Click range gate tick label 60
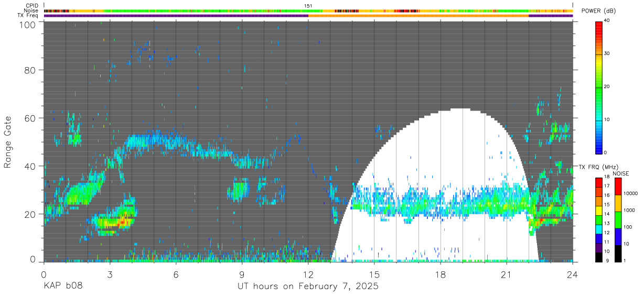This screenshot has width=644, height=297. click(30, 118)
